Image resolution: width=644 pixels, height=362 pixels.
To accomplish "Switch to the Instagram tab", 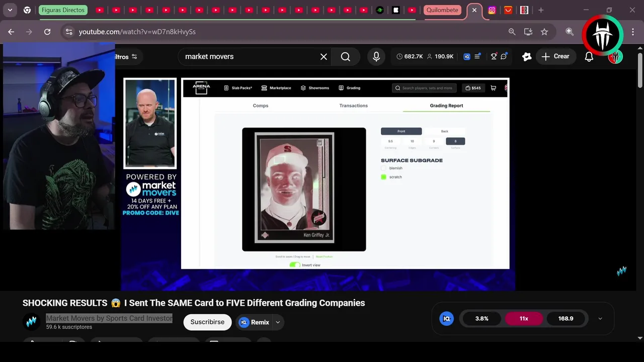I will [492, 10].
